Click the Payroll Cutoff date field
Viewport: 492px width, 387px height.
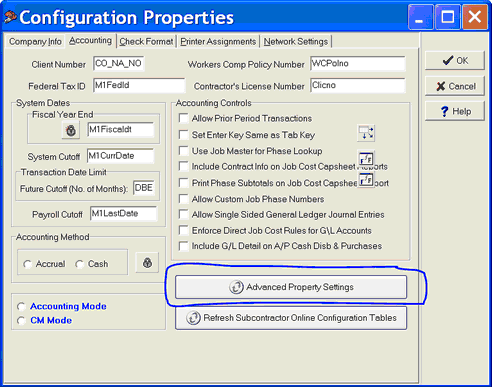tap(123, 213)
